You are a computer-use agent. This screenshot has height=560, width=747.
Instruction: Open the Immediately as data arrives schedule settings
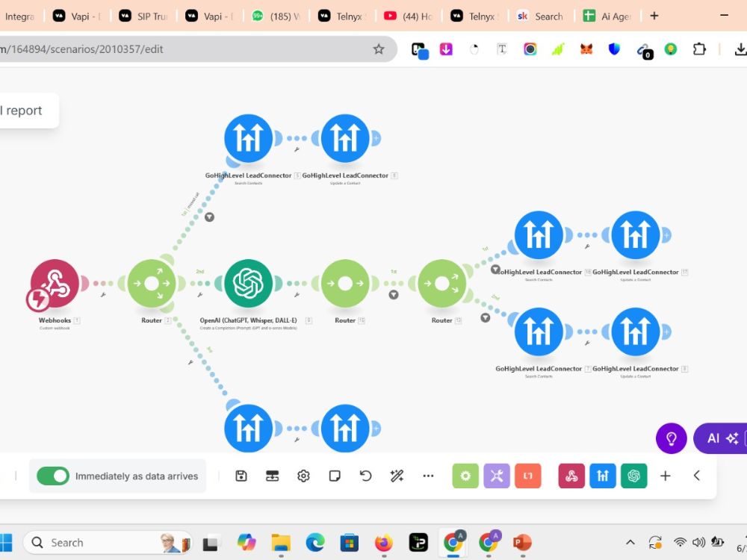[136, 476]
